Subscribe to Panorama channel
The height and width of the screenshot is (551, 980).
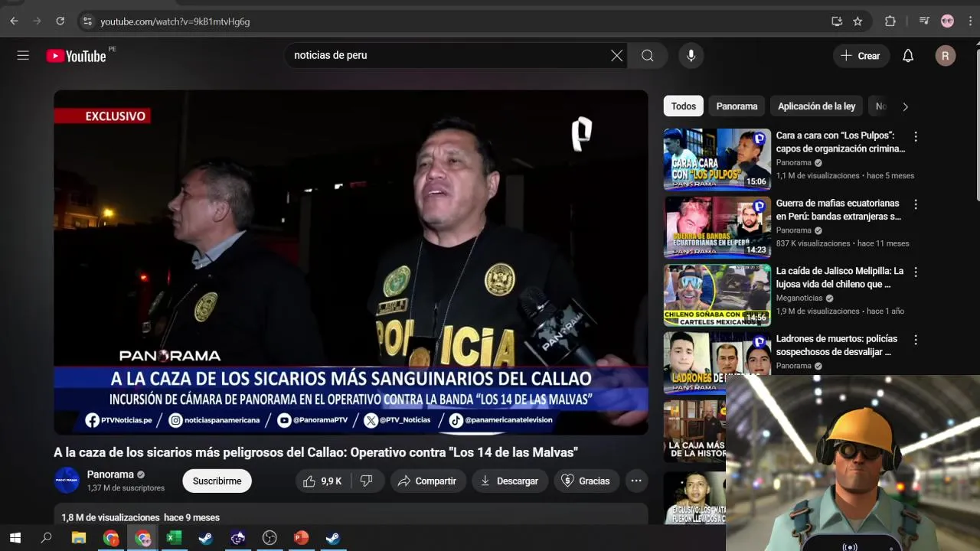coord(217,481)
